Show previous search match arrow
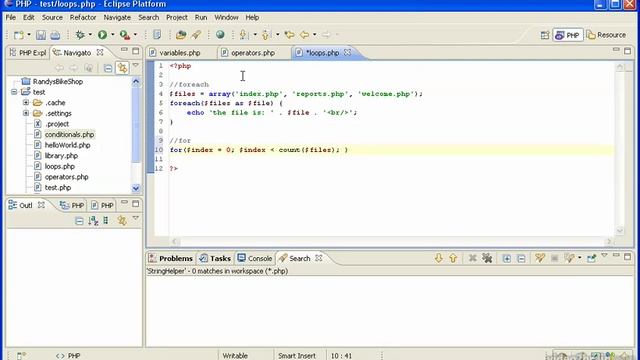 coord(453,258)
